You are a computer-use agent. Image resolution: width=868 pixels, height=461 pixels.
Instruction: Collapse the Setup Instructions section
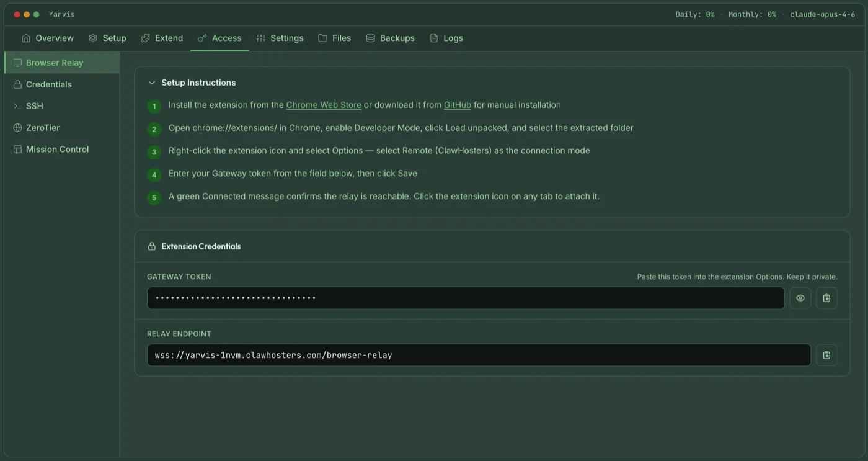pyautogui.click(x=152, y=83)
